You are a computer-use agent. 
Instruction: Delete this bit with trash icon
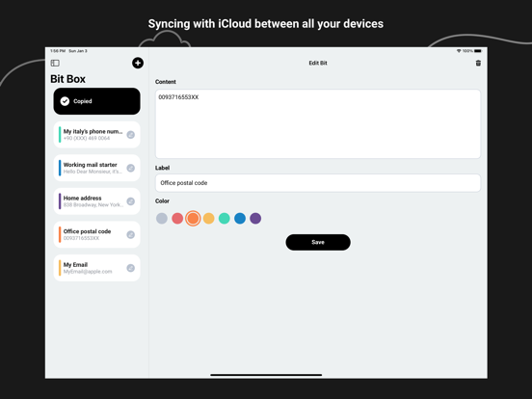(x=478, y=63)
